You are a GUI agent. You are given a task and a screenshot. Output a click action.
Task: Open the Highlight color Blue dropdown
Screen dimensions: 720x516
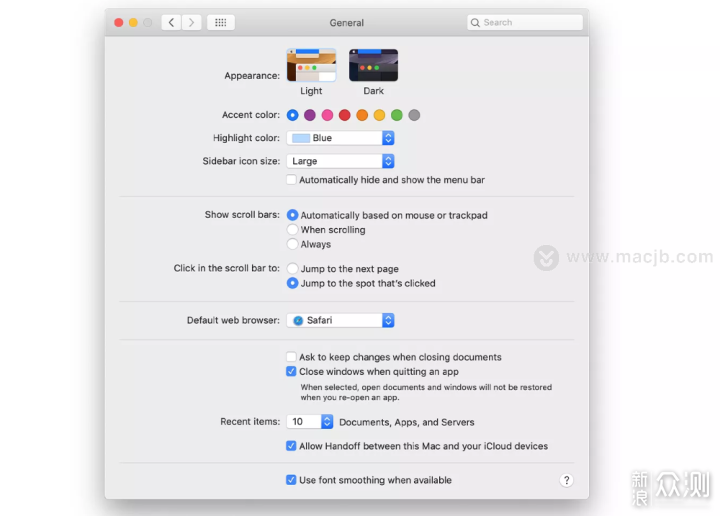point(340,138)
